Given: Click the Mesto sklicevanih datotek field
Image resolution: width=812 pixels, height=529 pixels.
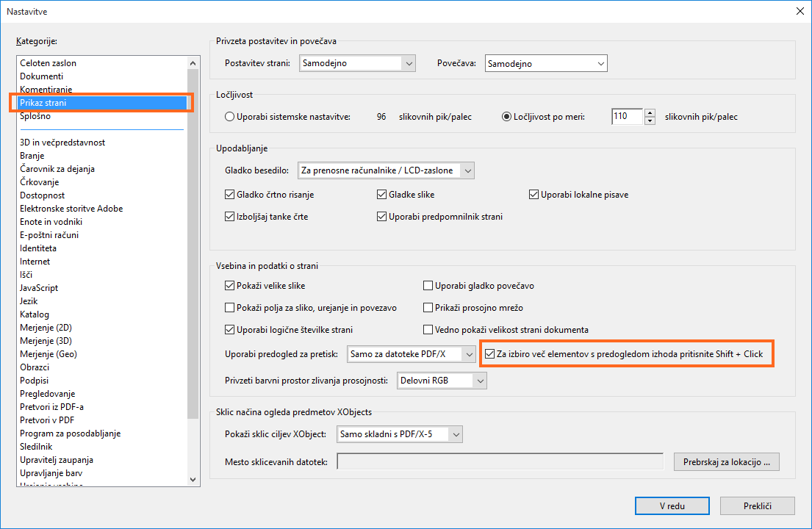Looking at the screenshot, I should pyautogui.click(x=500, y=461).
